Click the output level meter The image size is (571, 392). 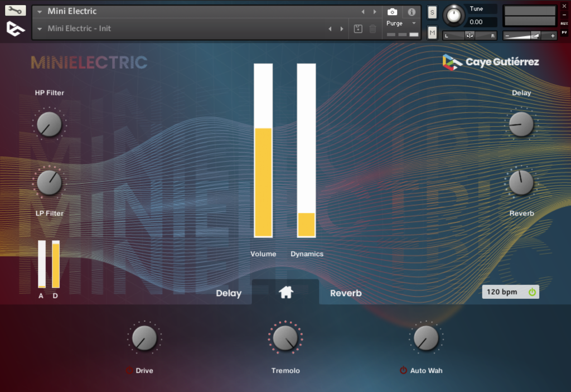pyautogui.click(x=530, y=16)
